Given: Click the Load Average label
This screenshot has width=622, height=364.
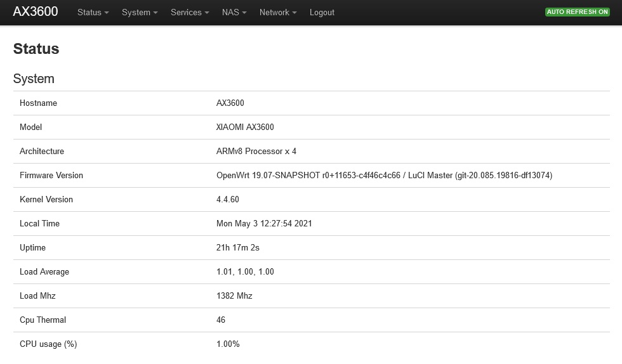Looking at the screenshot, I should coord(44,272).
